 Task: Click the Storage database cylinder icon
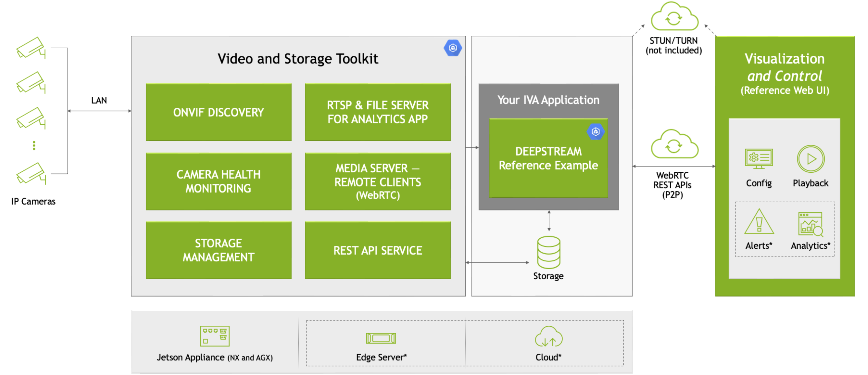(549, 252)
